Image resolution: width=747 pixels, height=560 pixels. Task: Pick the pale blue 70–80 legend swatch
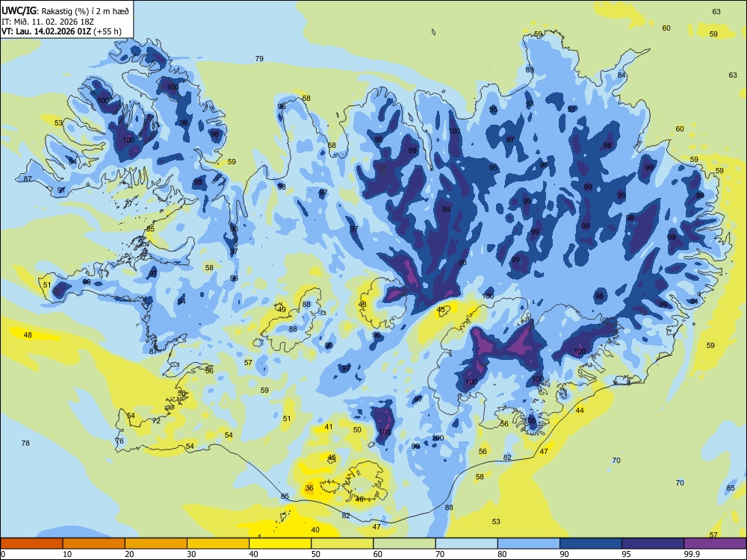466,544
